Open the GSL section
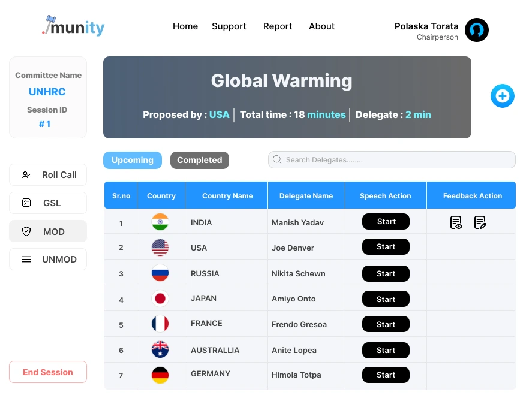This screenshot has height=401, width=532. tap(48, 203)
